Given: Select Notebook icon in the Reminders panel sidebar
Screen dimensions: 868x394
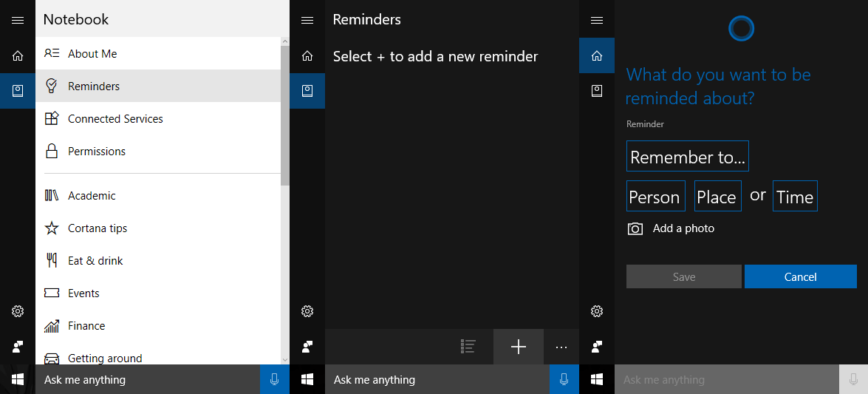Looking at the screenshot, I should pyautogui.click(x=307, y=91).
